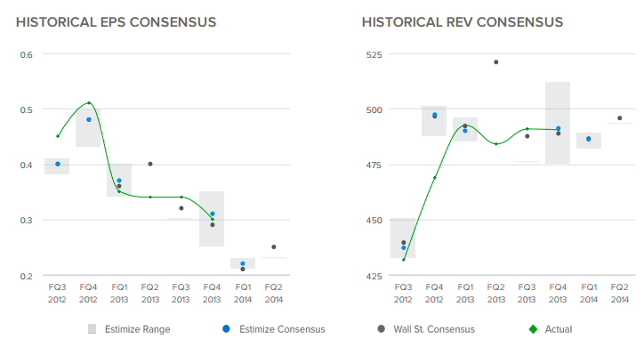
Task: Click the FQ4 2012 label on REV chart
Action: (x=434, y=294)
